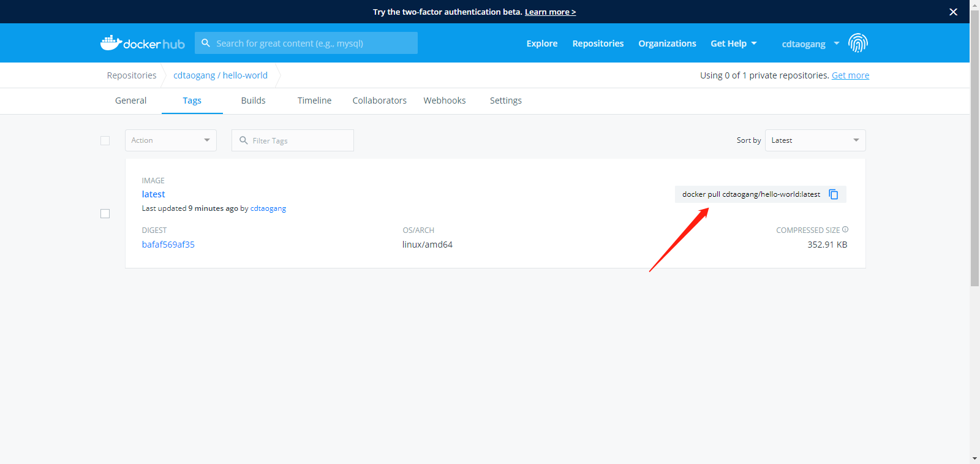Expand the Get Help menu
The width and height of the screenshot is (980, 464).
click(734, 44)
